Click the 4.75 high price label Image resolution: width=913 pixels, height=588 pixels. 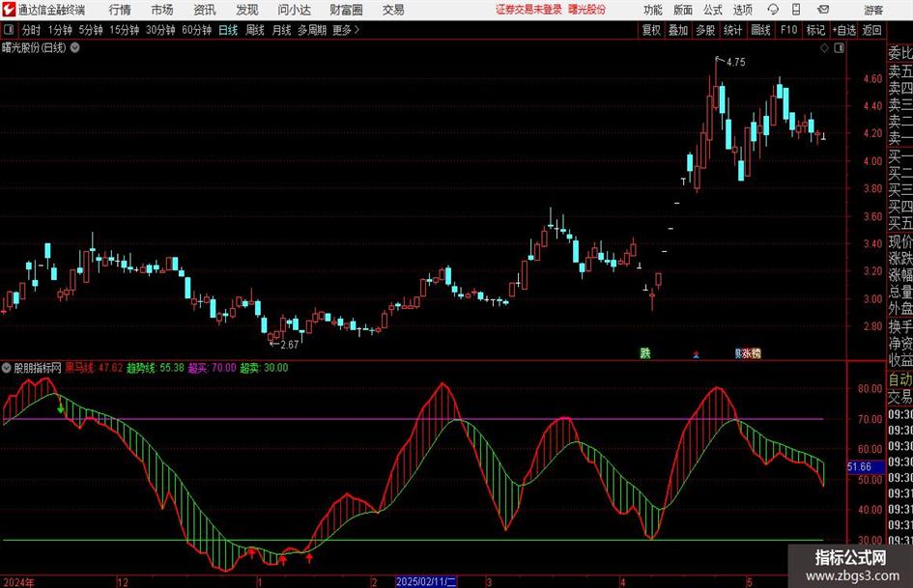pyautogui.click(x=735, y=62)
